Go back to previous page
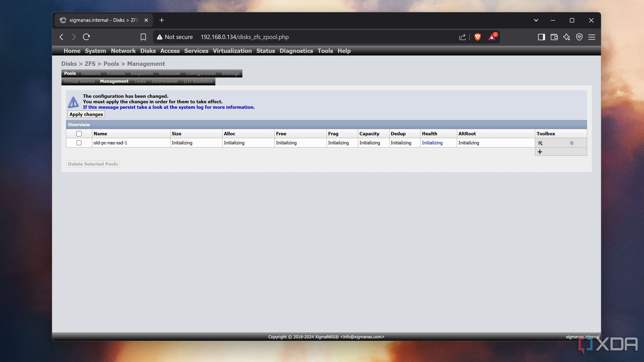The height and width of the screenshot is (362, 644). 62,37
